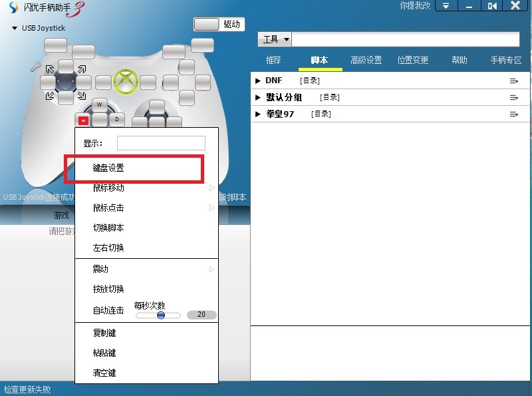
Task: Click the D-pad down button key
Action: click(66, 98)
